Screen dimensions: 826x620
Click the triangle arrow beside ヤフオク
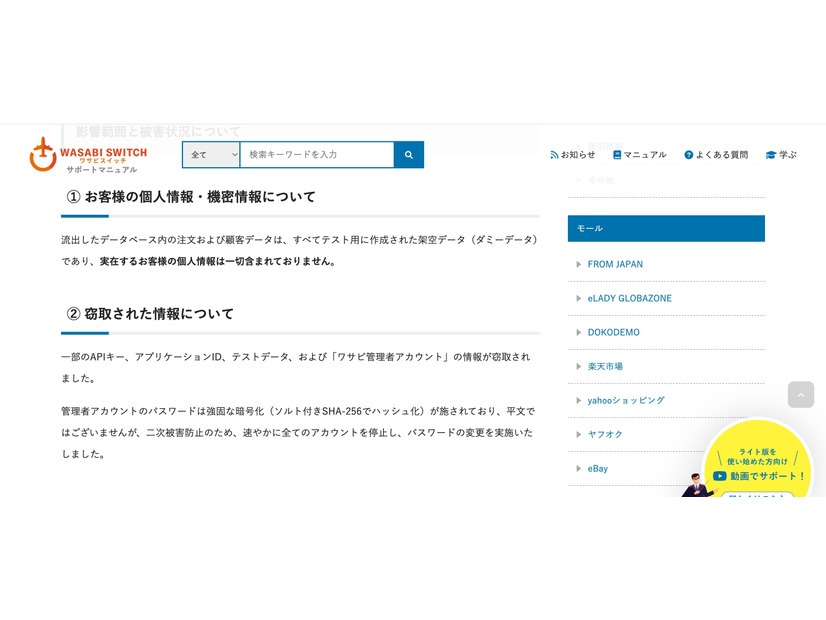pyautogui.click(x=578, y=435)
